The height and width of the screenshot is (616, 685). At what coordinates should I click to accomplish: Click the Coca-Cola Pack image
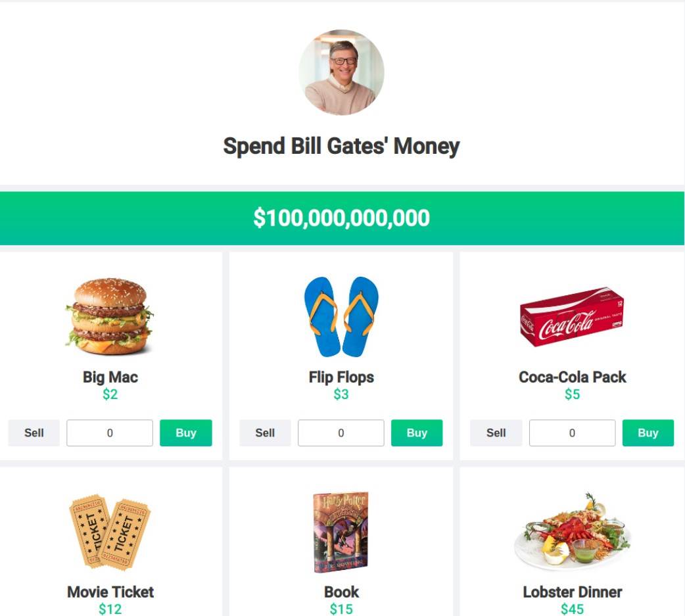point(572,317)
